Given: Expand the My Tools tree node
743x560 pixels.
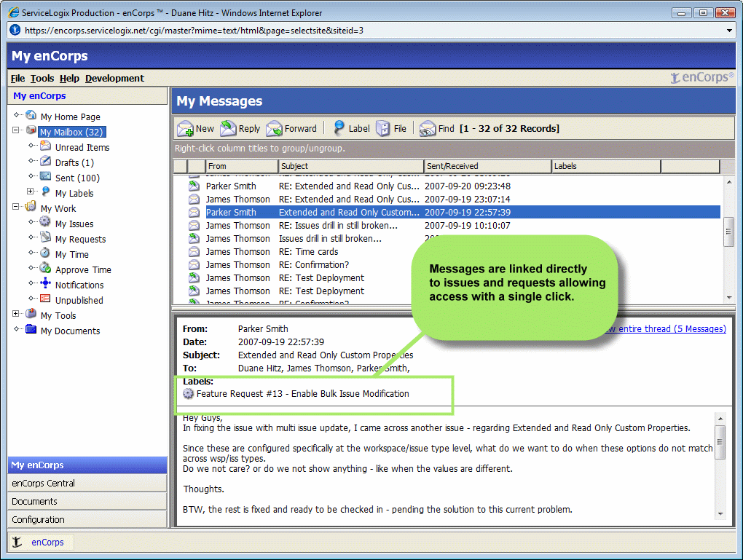Looking at the screenshot, I should click(16, 314).
